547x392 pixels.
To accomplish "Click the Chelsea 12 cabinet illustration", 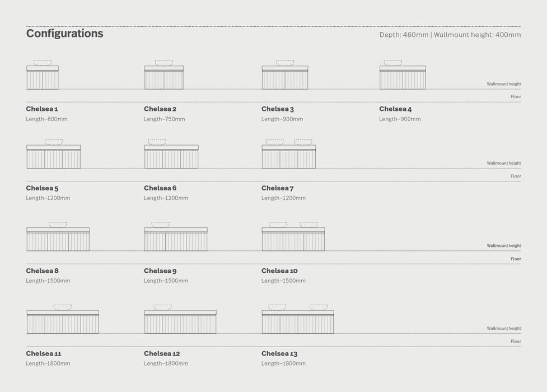I will [180, 323].
